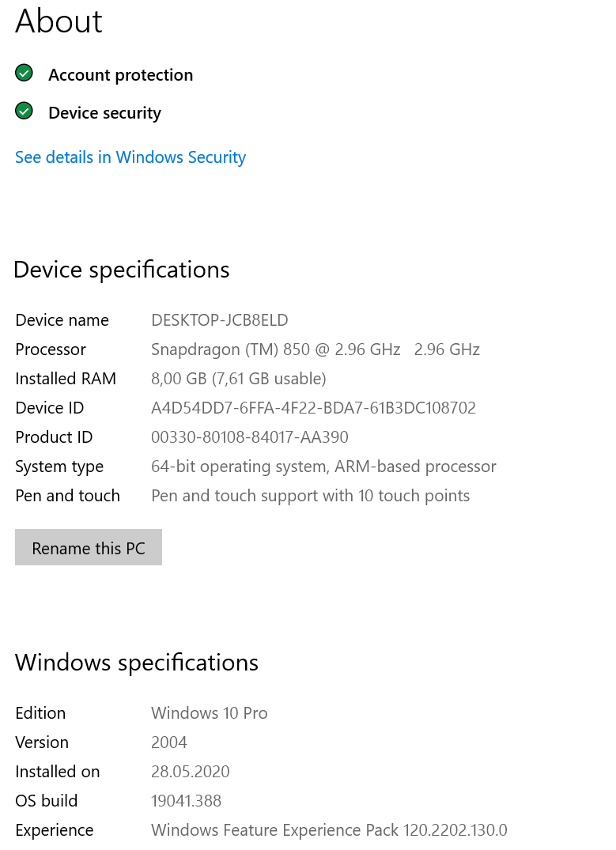Click the Device security status label
The height and width of the screenshot is (850, 616).
[104, 113]
